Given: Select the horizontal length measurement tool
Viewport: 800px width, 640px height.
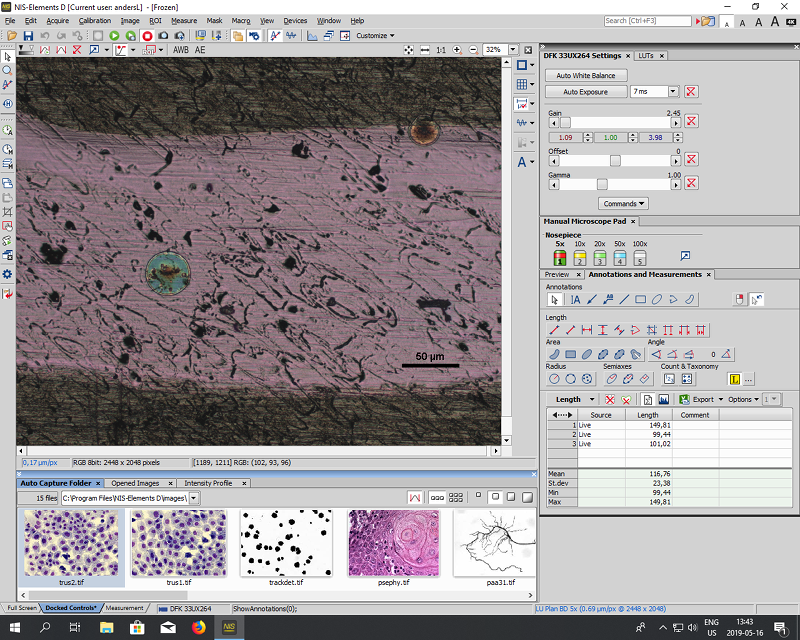Looking at the screenshot, I should (x=587, y=329).
